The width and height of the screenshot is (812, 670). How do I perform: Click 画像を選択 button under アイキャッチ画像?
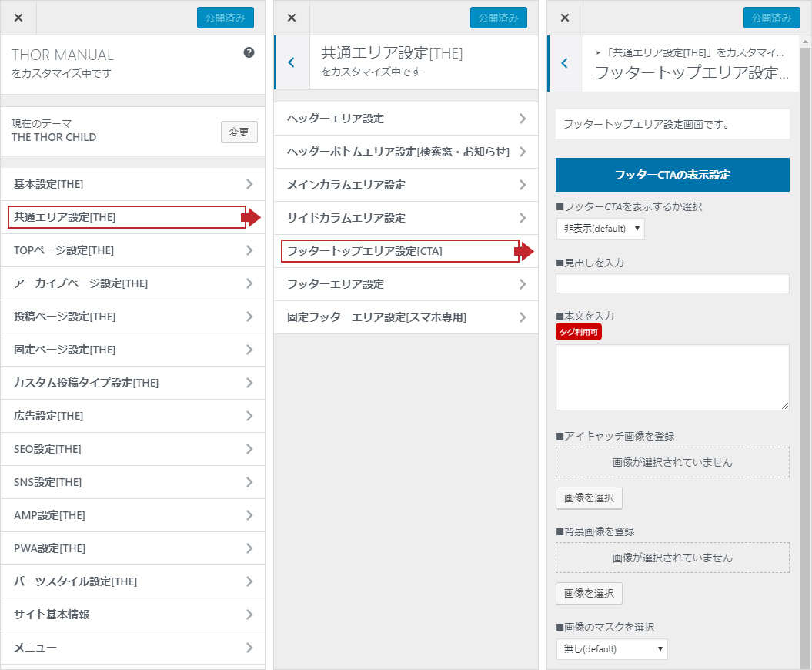pyautogui.click(x=589, y=498)
